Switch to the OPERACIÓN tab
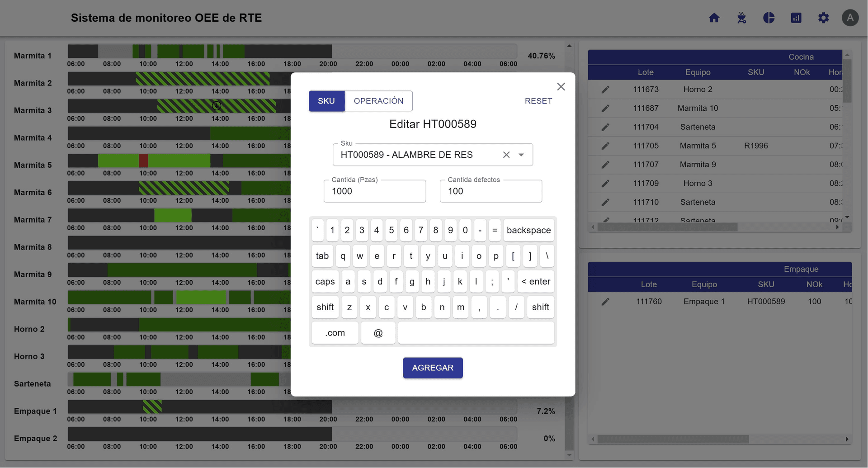This screenshot has height=468, width=868. click(x=378, y=101)
